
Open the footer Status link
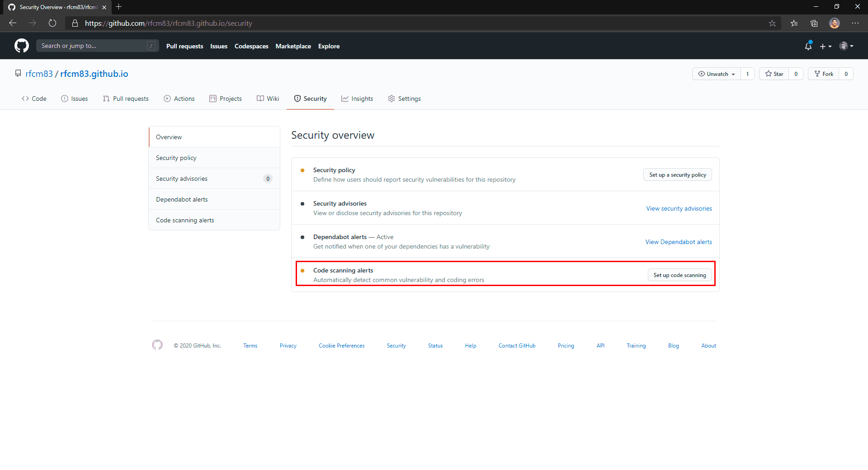pyautogui.click(x=435, y=346)
